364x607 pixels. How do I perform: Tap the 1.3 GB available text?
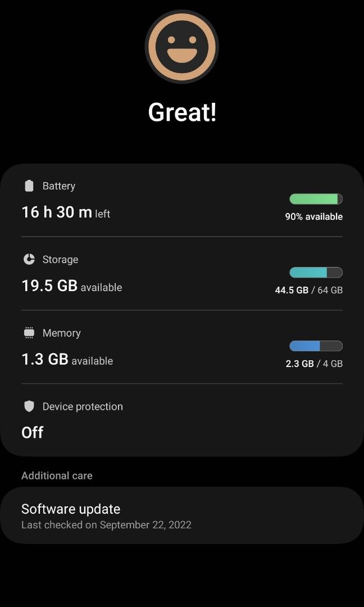coord(67,360)
